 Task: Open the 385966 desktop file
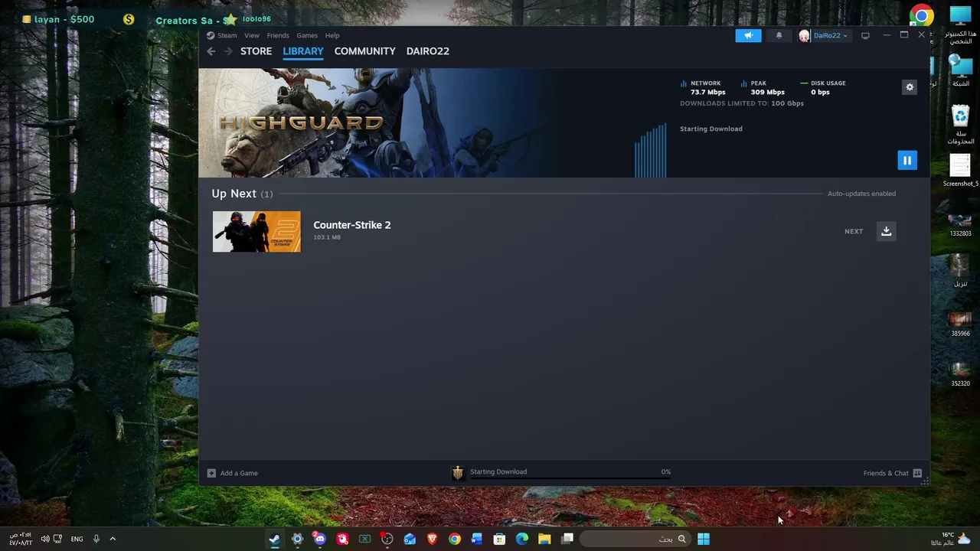(960, 324)
